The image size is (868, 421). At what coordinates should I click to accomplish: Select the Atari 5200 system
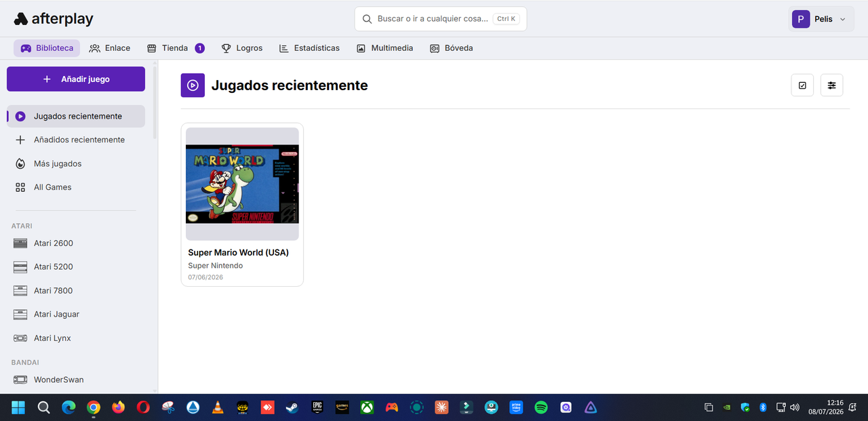click(76, 266)
